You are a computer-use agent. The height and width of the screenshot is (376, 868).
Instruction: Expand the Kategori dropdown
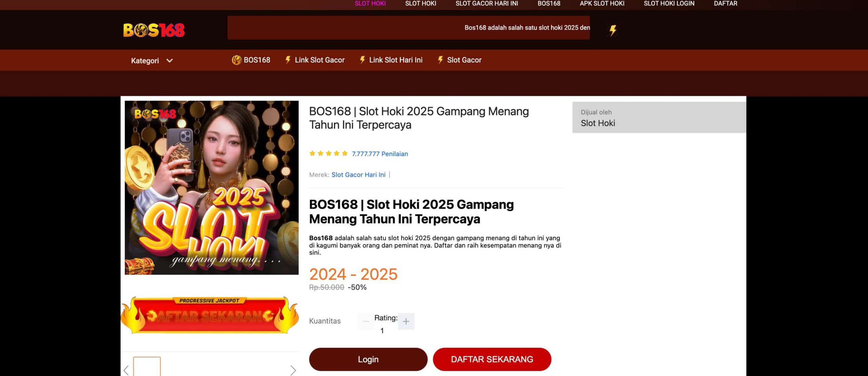(152, 61)
